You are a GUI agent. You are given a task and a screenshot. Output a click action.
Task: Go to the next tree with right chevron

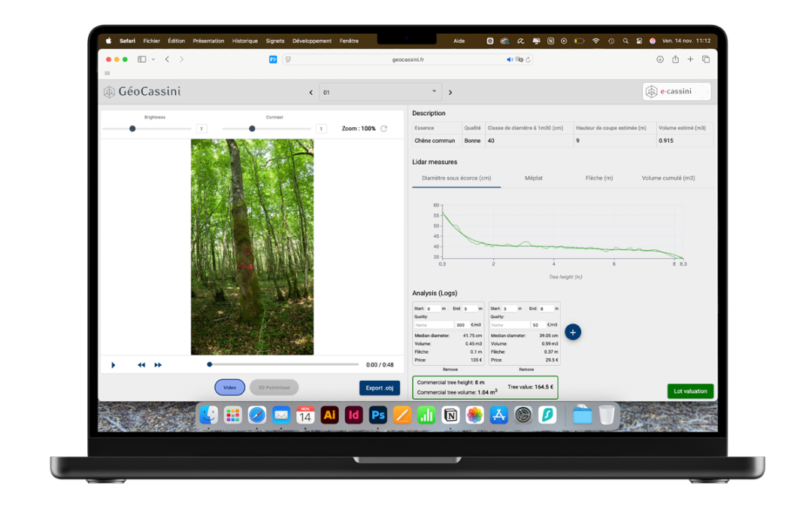click(x=450, y=93)
